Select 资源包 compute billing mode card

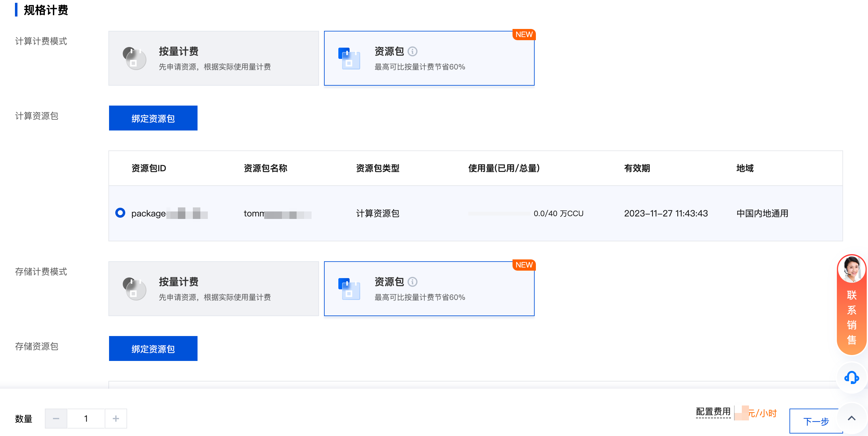tap(429, 58)
